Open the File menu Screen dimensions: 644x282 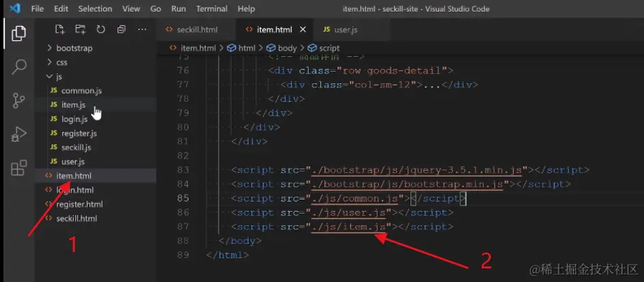coord(38,9)
